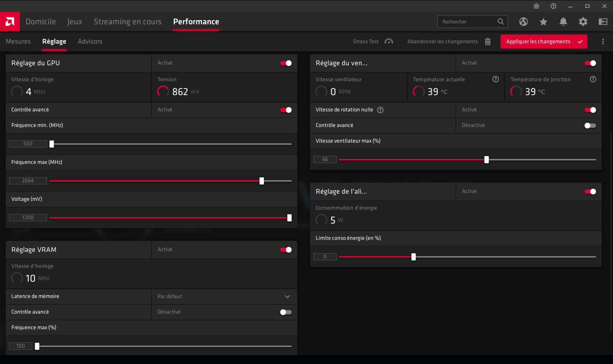Viewport: 613px width, 364px height.
Task: Click the search magnifier icon
Action: click(x=501, y=22)
